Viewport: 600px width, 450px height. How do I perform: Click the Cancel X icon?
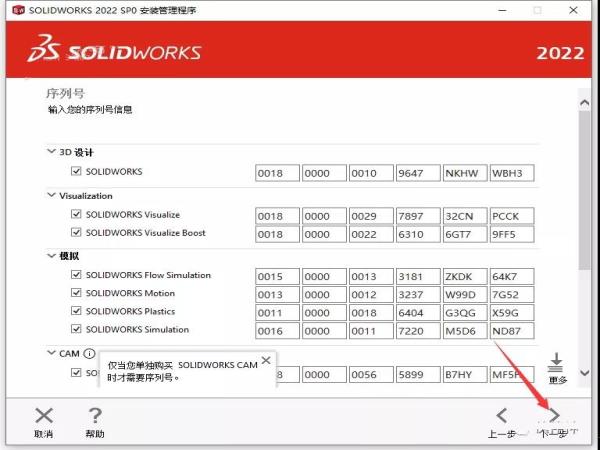44,416
